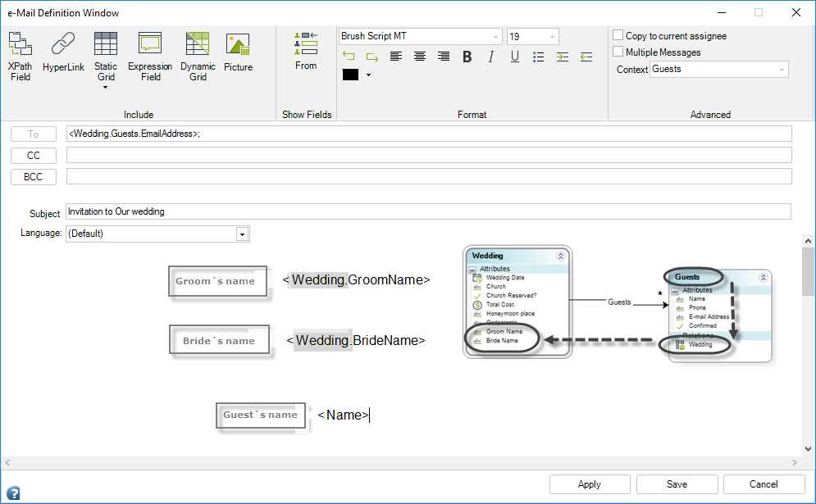The width and height of the screenshot is (816, 504).
Task: Click the vertical scrollbar thumb
Action: pos(808,271)
